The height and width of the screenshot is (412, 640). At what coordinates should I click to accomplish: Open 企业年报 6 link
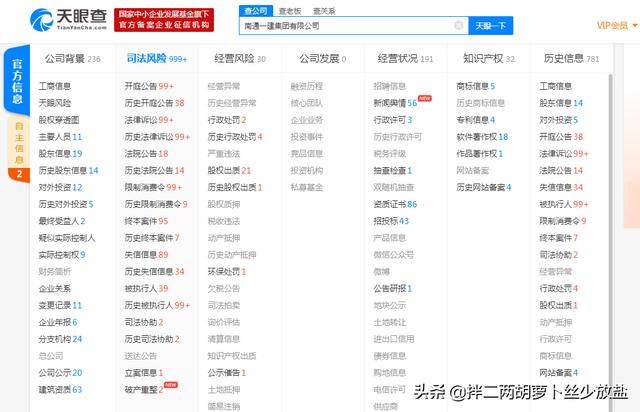pos(58,322)
